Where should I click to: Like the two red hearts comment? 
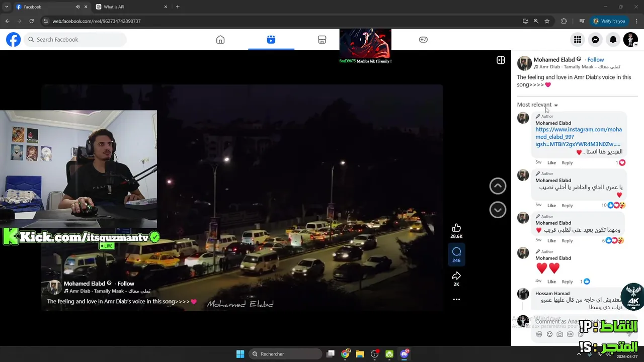[x=551, y=282]
